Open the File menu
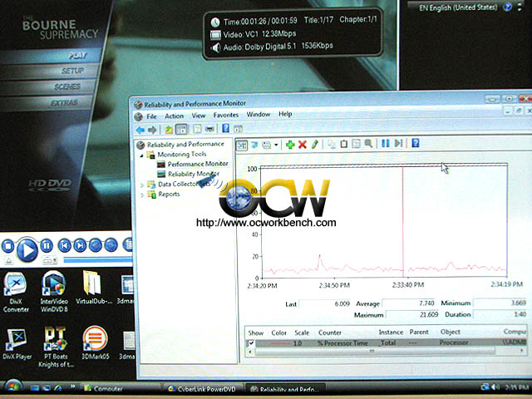Screen dimensions: 532x399 pyautogui.click(x=151, y=116)
